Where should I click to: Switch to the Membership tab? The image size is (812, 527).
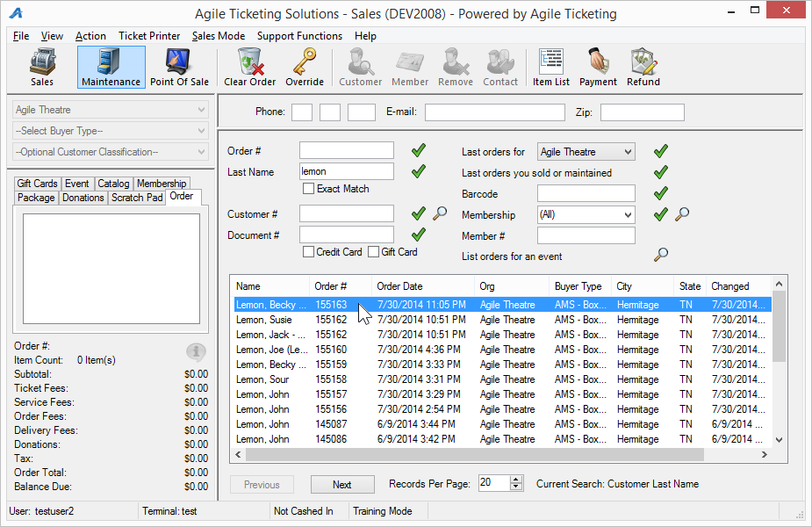coord(162,184)
